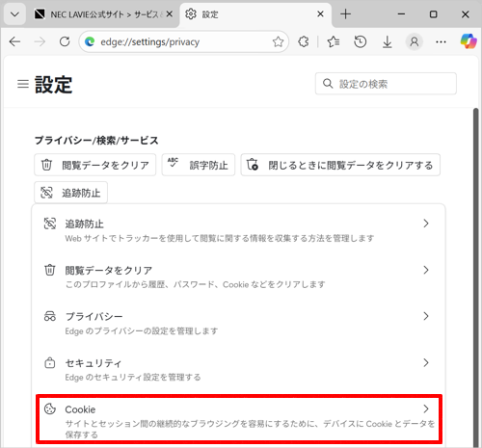Launch the Copilot icon
This screenshot has width=482, height=448.
point(469,41)
